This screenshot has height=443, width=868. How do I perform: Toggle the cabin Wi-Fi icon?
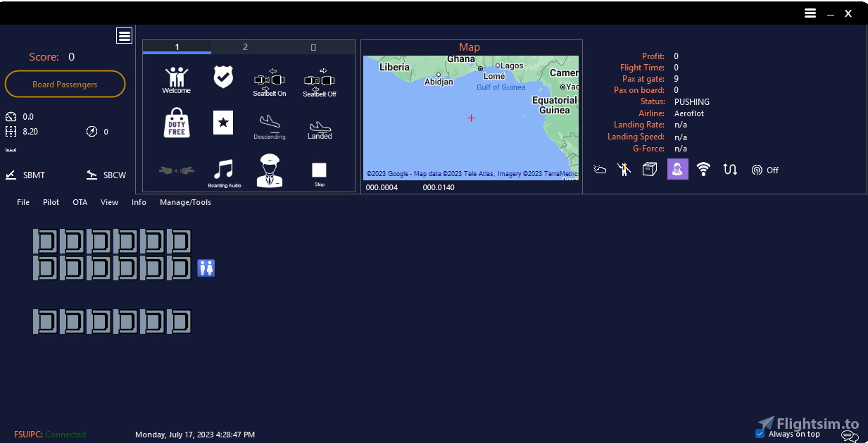pyautogui.click(x=703, y=169)
